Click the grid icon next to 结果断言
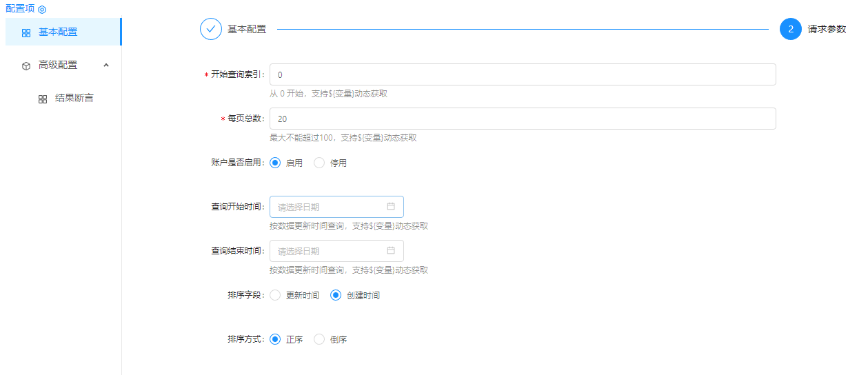Image resolution: width=868 pixels, height=375 pixels. (43, 99)
